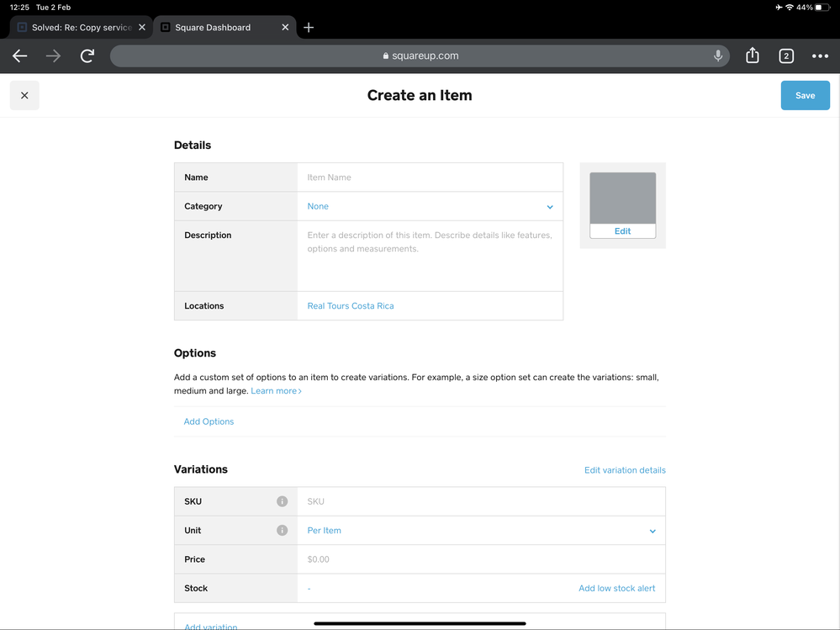Click the Unit info icon
840x630 pixels.
coord(283,531)
